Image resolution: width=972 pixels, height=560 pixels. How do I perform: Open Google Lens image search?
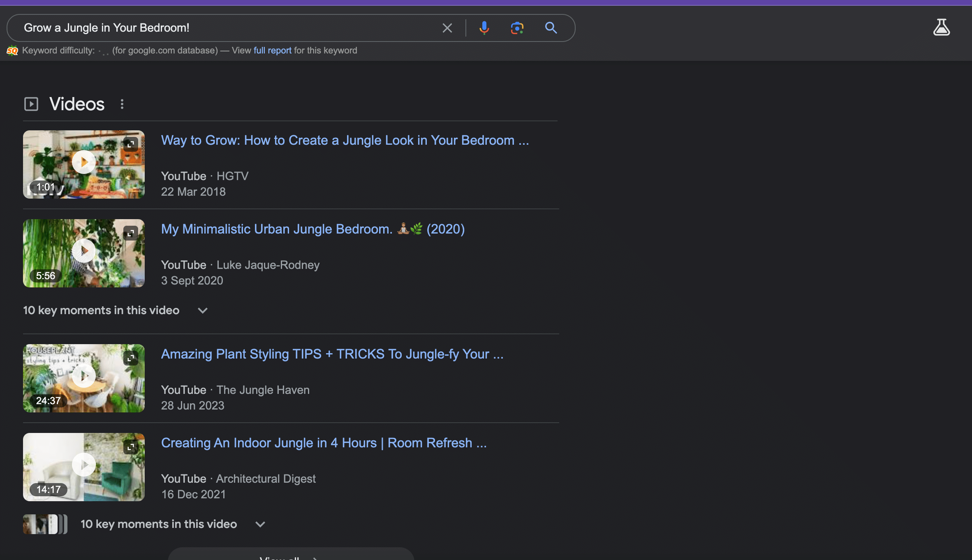point(517,28)
